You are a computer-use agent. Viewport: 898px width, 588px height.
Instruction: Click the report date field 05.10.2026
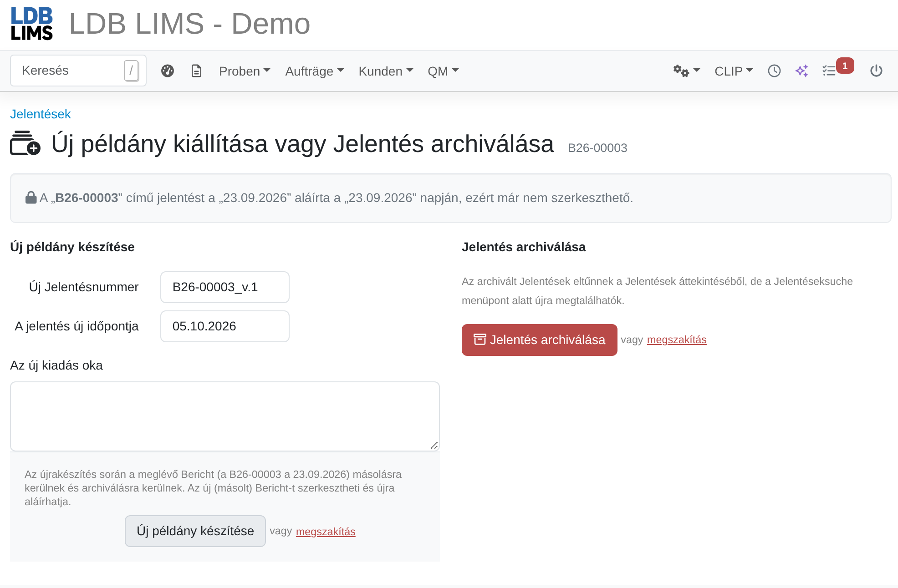[x=225, y=326]
